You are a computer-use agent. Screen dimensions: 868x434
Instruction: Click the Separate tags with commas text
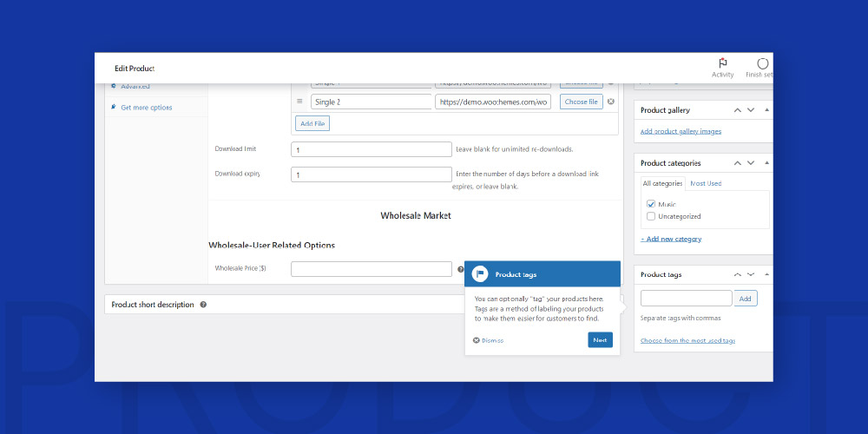[x=681, y=319]
